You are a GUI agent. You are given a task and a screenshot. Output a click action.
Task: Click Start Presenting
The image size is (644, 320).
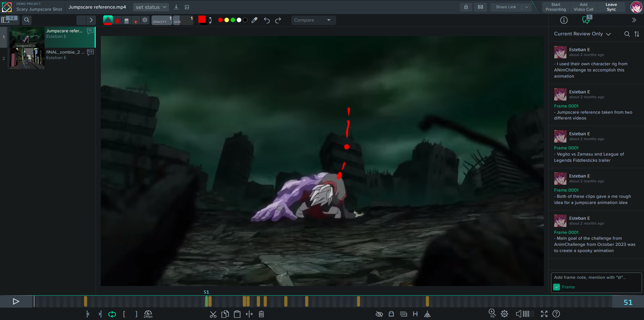pyautogui.click(x=556, y=7)
